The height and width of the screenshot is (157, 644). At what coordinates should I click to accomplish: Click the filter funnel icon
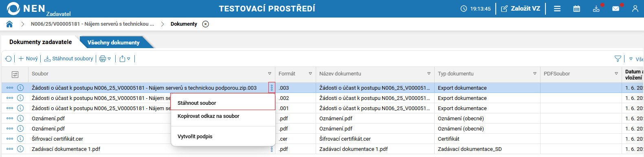point(618,59)
